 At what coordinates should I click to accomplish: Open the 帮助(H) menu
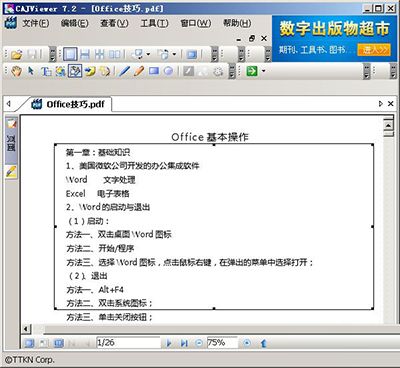[x=237, y=23]
